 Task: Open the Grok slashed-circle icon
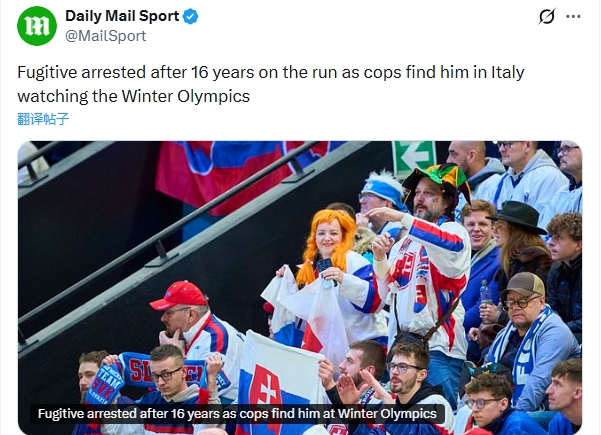(x=546, y=17)
